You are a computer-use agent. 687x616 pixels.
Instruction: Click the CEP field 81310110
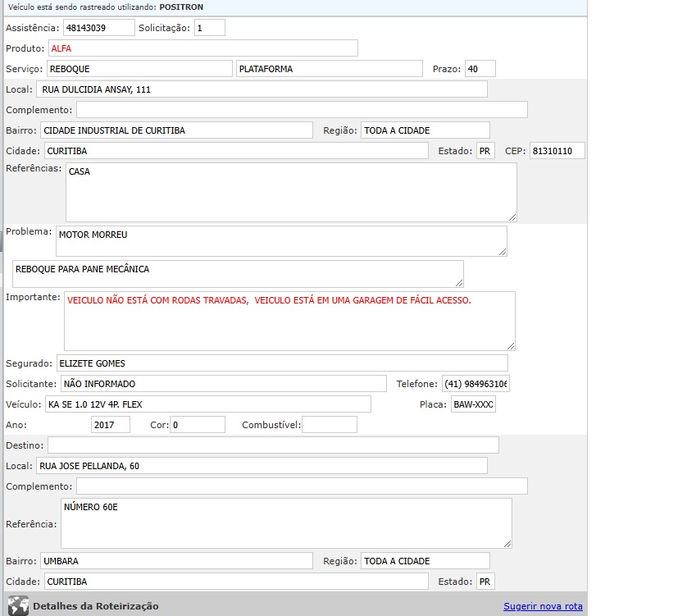[557, 151]
